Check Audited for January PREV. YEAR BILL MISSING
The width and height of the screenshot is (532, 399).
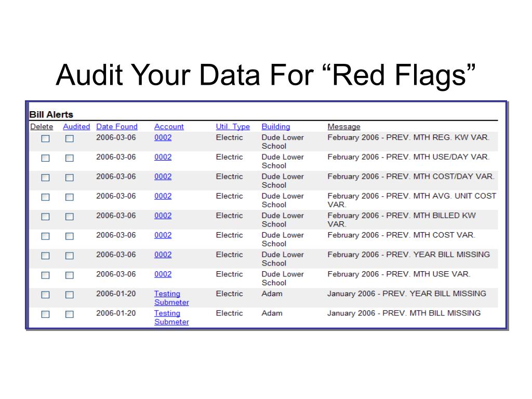(69, 295)
